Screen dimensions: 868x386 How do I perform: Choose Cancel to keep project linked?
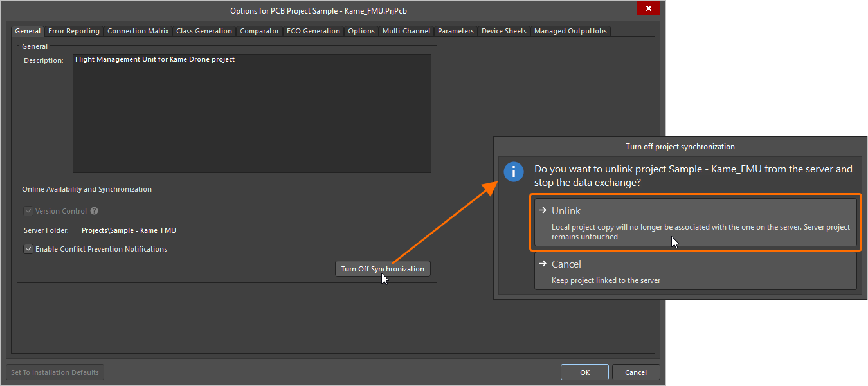(x=696, y=271)
